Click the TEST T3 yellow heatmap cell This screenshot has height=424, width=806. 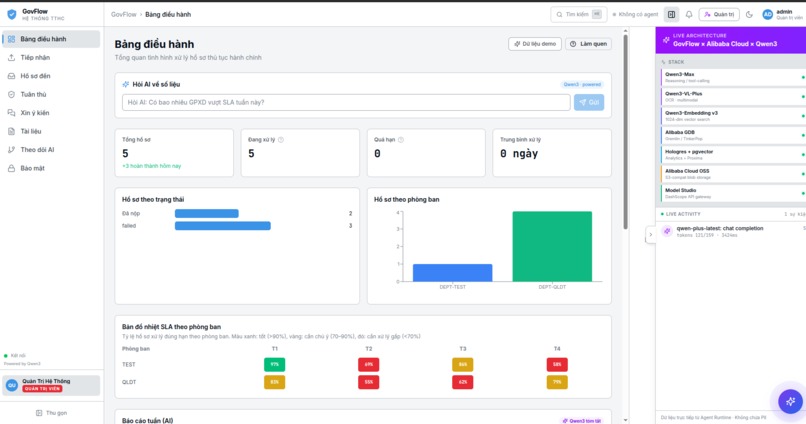(x=463, y=364)
